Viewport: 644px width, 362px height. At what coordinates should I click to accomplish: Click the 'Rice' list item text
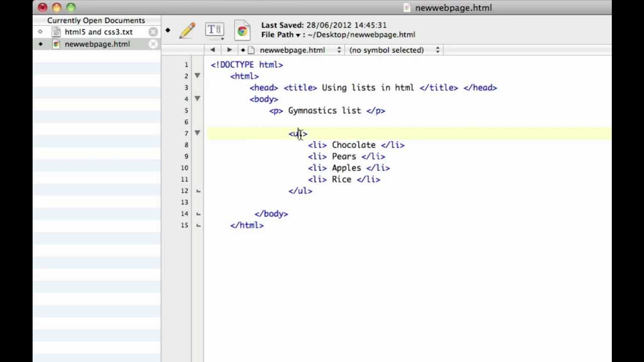[342, 179]
